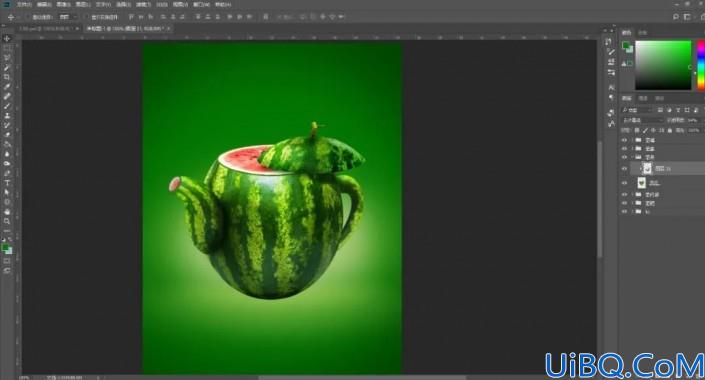
Task: Toggle visibility of topmost layer group
Action: click(624, 140)
